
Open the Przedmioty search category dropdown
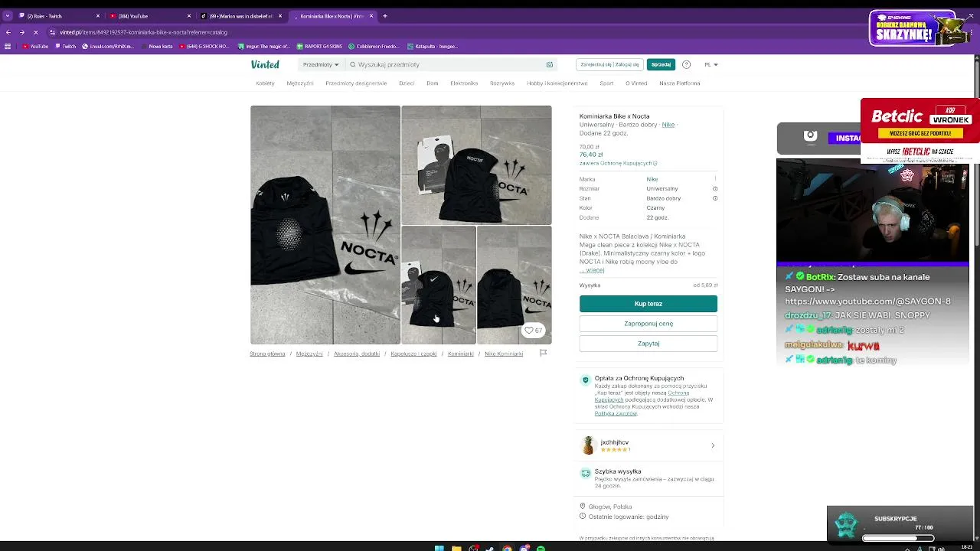[x=321, y=64]
